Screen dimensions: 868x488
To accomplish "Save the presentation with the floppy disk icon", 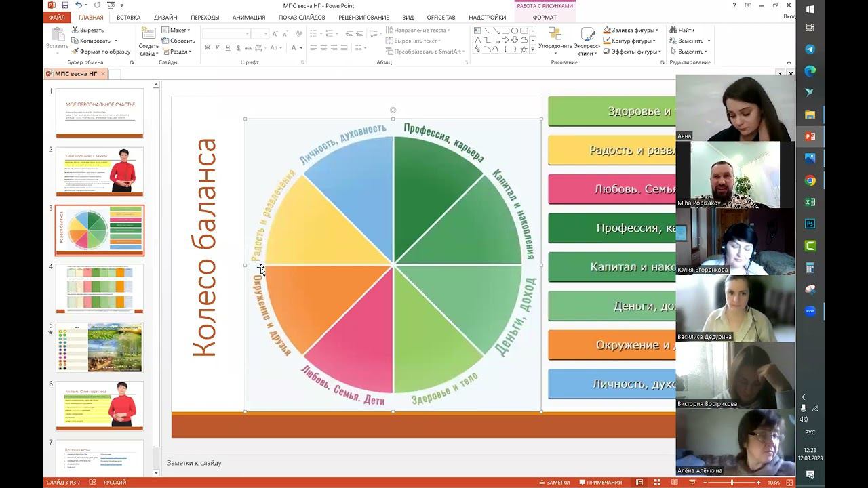I will (65, 5).
